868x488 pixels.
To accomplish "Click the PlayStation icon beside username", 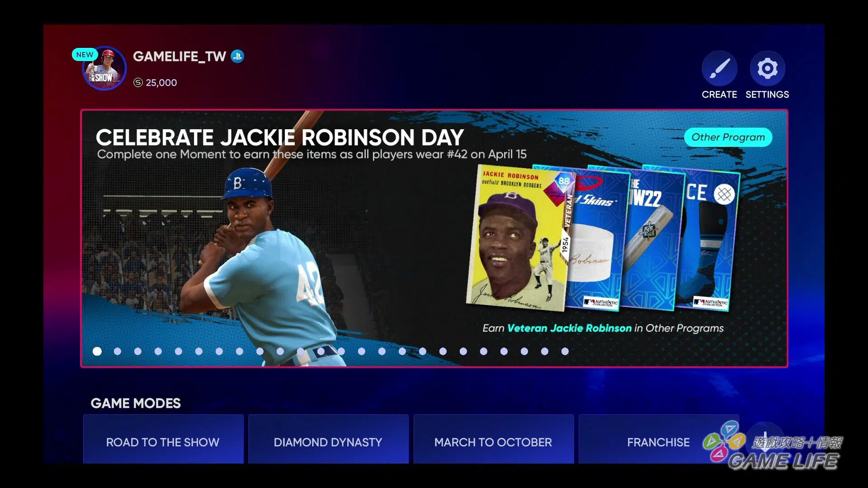I will (x=237, y=56).
